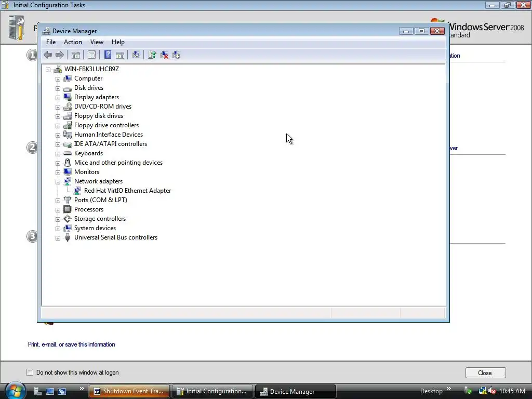Select 'Storage controllers' tree label
The width and height of the screenshot is (532, 399).
[x=100, y=219]
